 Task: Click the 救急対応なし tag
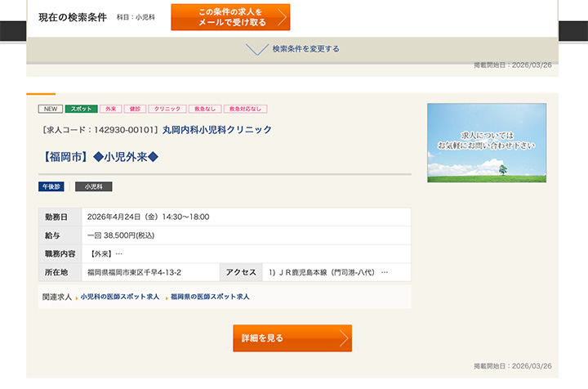[245, 109]
